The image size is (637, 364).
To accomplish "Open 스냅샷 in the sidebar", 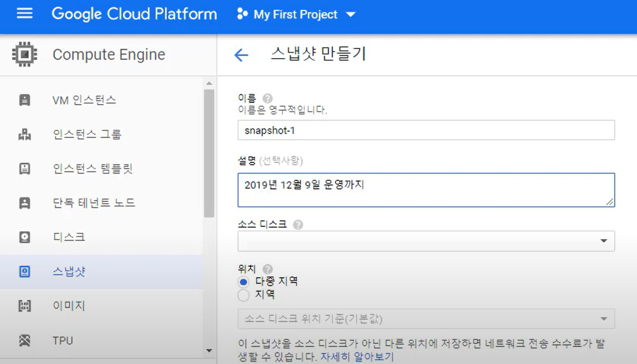I will pyautogui.click(x=101, y=271).
